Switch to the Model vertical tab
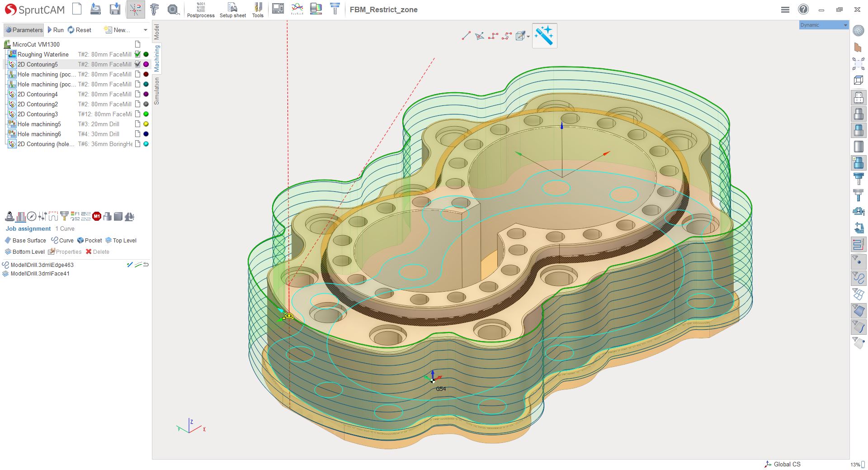The width and height of the screenshot is (868, 470). (157, 32)
